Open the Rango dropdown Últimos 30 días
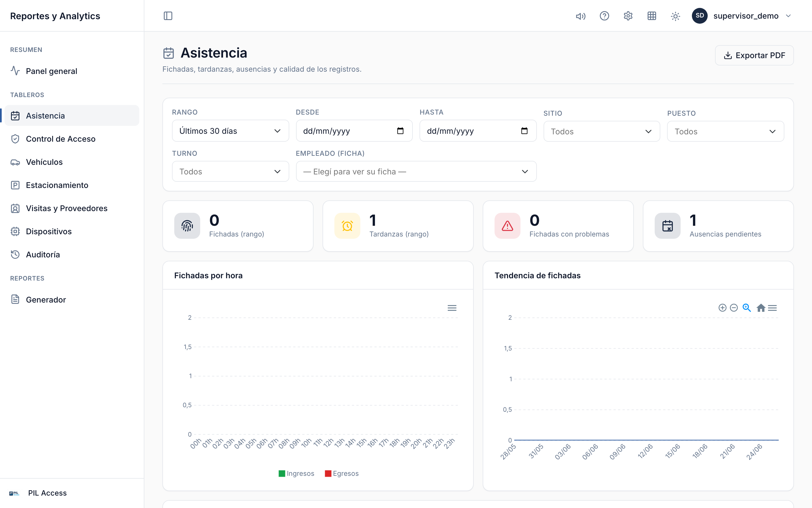The image size is (812, 508). tap(230, 131)
